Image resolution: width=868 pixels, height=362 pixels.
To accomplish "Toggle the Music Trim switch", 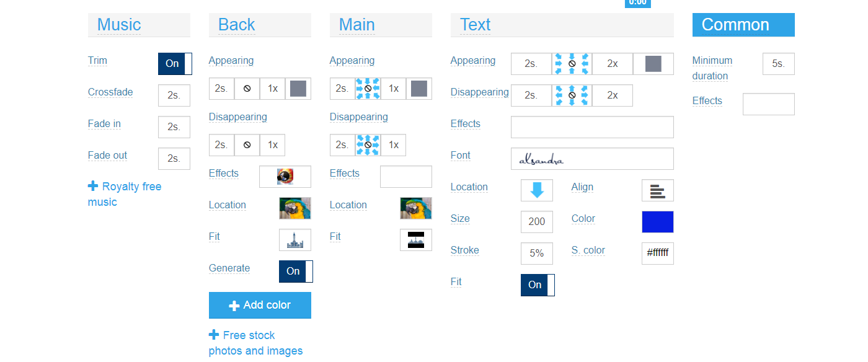I will (175, 64).
